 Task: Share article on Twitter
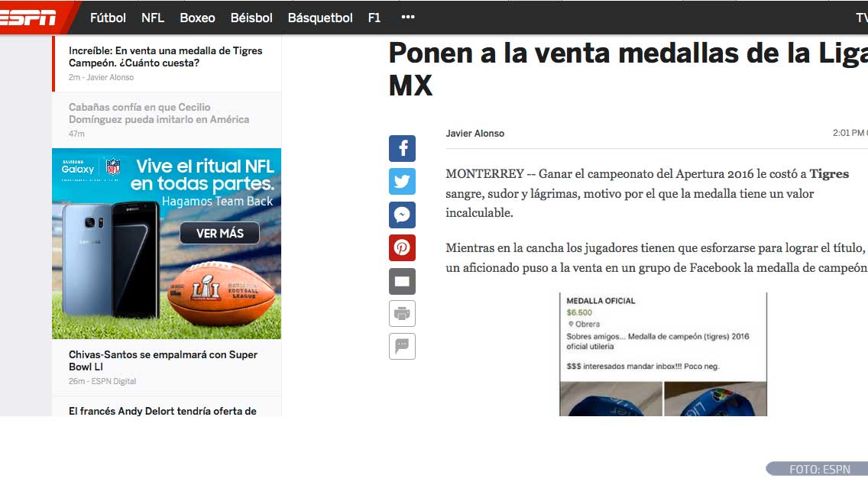click(x=403, y=182)
